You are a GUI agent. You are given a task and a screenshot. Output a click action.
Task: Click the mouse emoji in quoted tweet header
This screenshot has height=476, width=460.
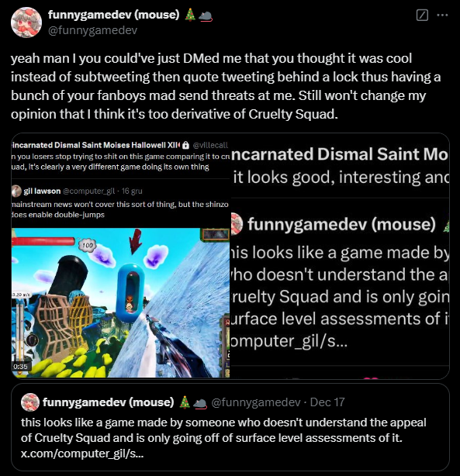tap(199, 402)
